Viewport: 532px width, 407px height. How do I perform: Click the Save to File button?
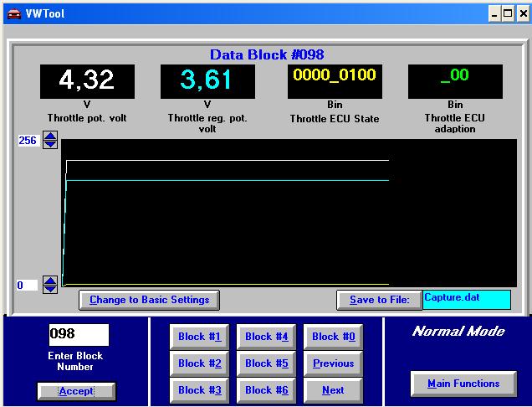(379, 300)
